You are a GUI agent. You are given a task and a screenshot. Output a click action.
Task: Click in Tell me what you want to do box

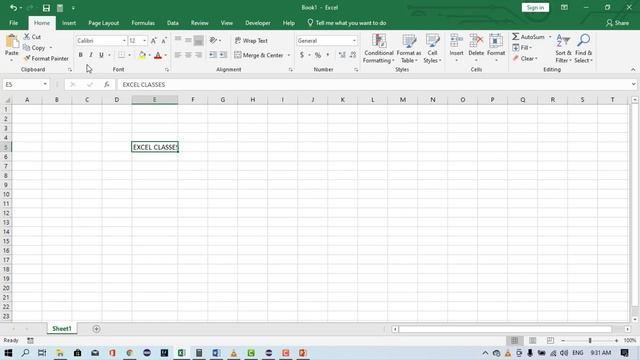(x=347, y=23)
